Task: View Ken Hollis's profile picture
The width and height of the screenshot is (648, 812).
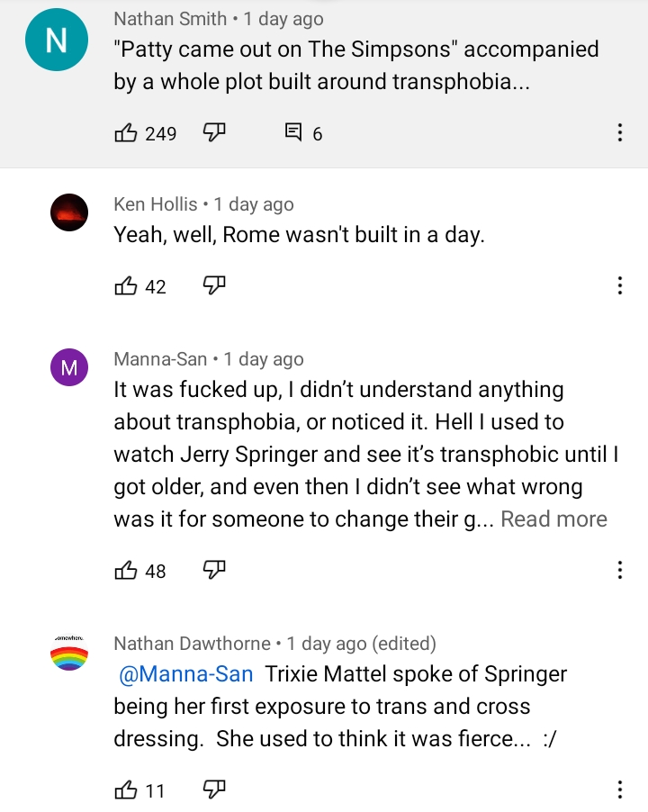Action: [x=69, y=212]
